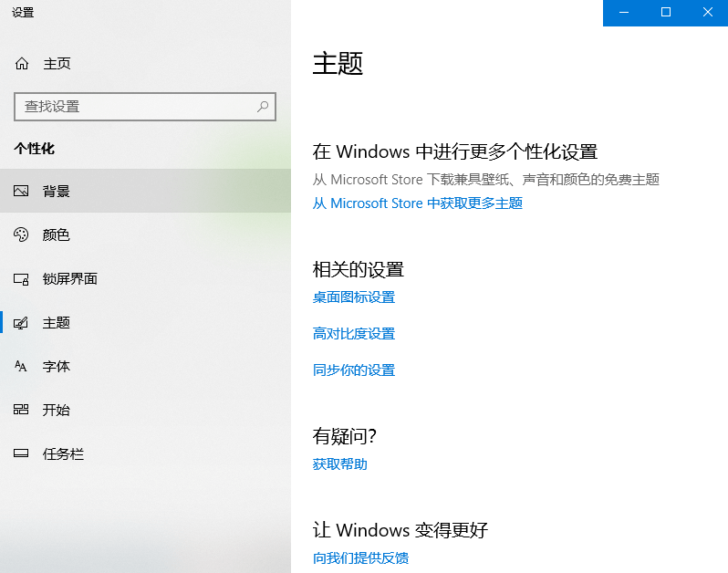Open 桌面图标设置 link
The image size is (728, 573).
click(354, 297)
